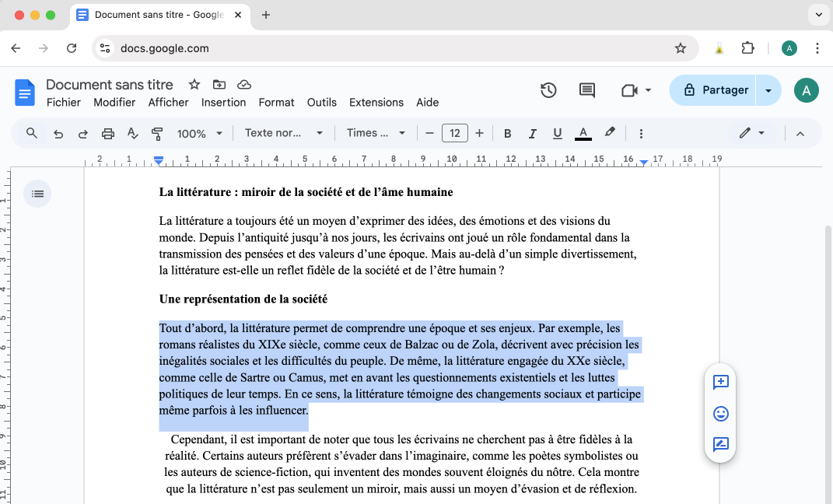Open the comments history icon
This screenshot has height=504, width=833.
(x=587, y=90)
